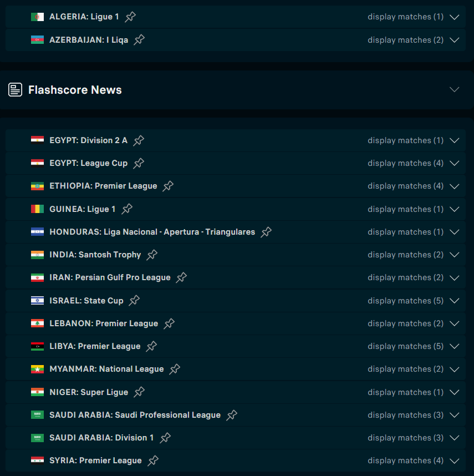Pin HONDURAS Liga Nacional Apertura Triangulares
This screenshot has height=476, width=474.
click(266, 232)
